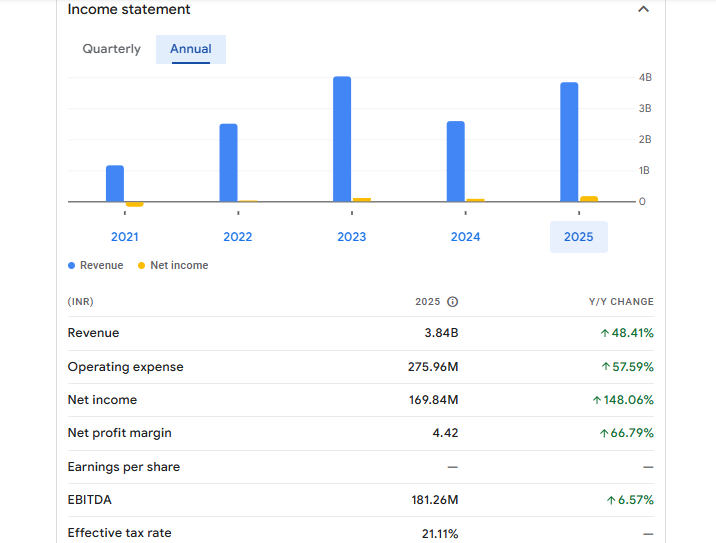Click the Net income legend label
716x543 pixels.
point(179,265)
